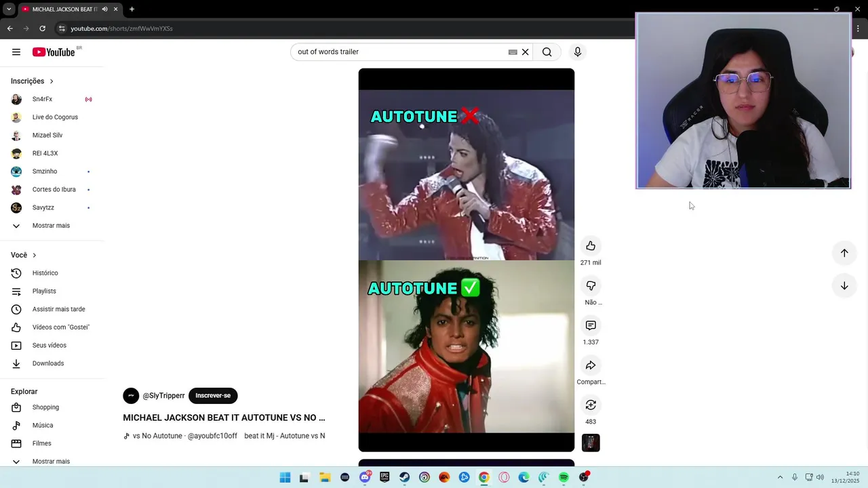Dislike the Short with the thumbs down
This screenshot has height=488, width=868.
[x=591, y=286]
